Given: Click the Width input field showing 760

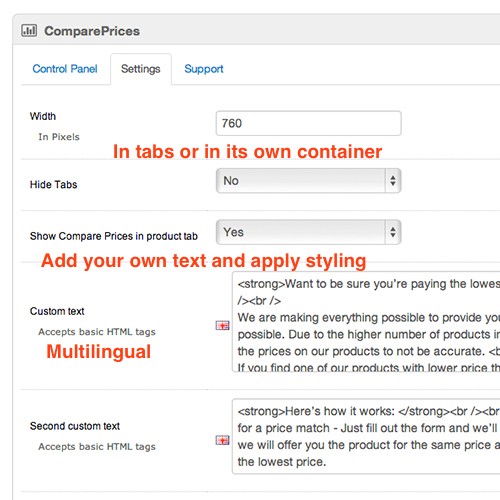Looking at the screenshot, I should click(x=308, y=123).
